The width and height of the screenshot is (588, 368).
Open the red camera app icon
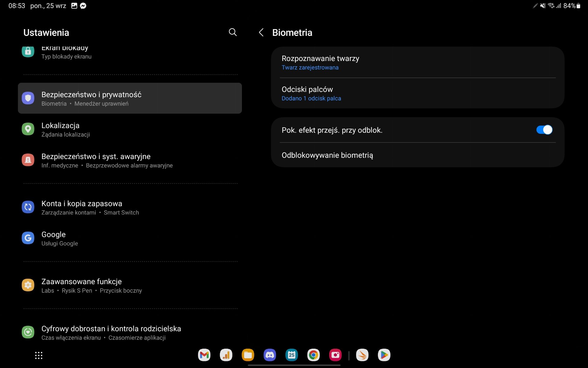335,355
